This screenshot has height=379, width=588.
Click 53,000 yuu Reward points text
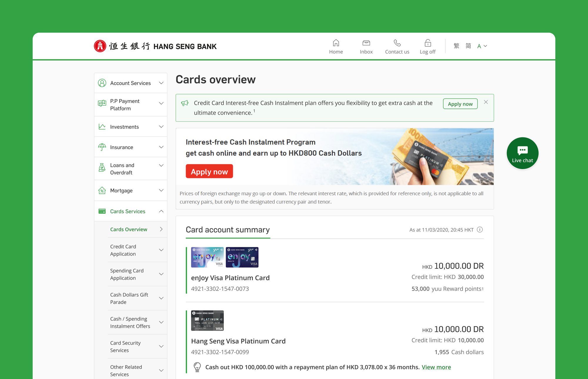[x=447, y=289]
